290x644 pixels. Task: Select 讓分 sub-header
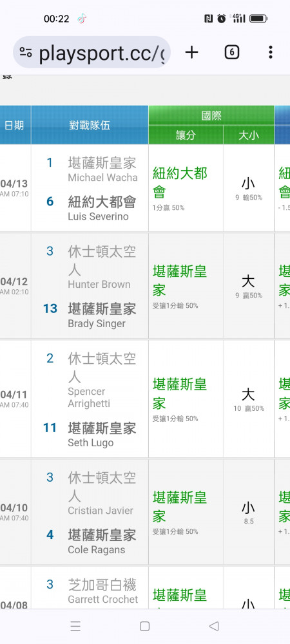(186, 135)
